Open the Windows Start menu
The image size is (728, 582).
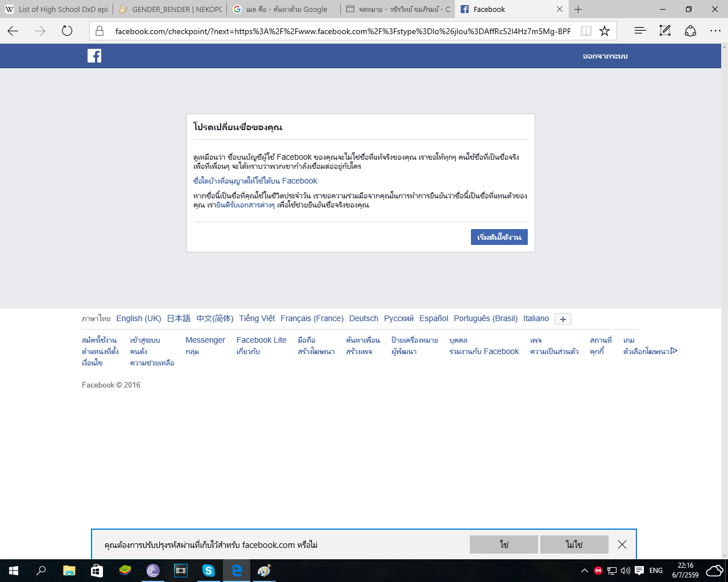(x=14, y=571)
